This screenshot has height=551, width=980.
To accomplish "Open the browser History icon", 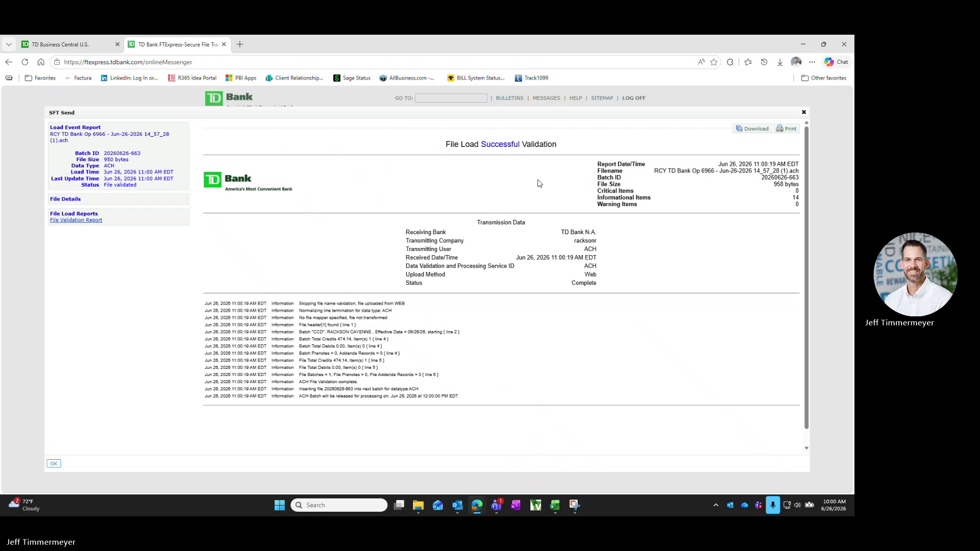I will [764, 62].
